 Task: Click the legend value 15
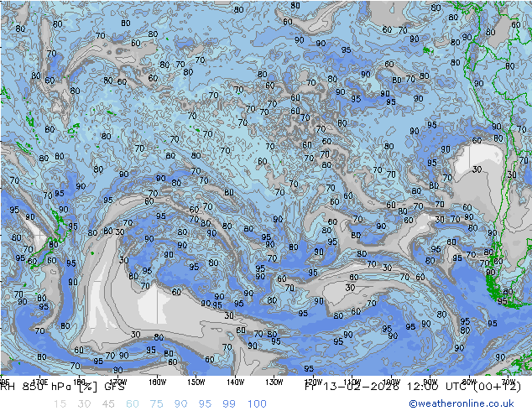[x=60, y=403]
